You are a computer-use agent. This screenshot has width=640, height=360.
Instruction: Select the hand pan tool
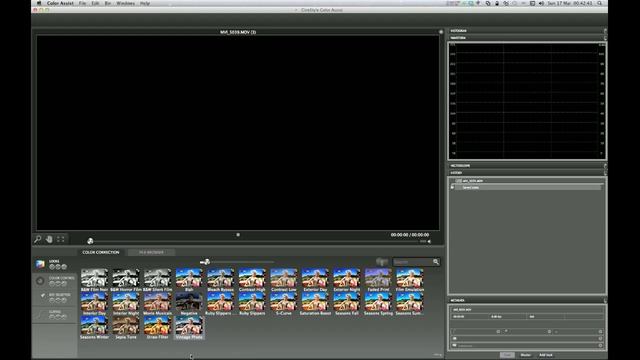click(49, 239)
